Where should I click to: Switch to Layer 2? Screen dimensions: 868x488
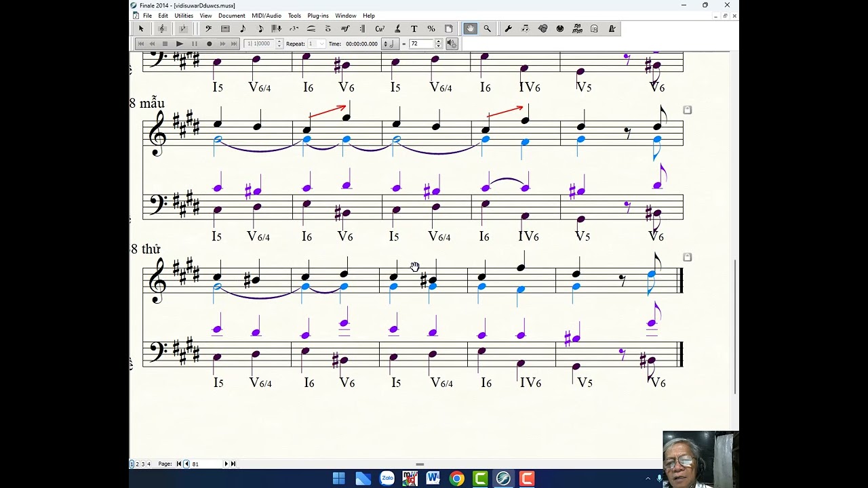click(x=137, y=464)
